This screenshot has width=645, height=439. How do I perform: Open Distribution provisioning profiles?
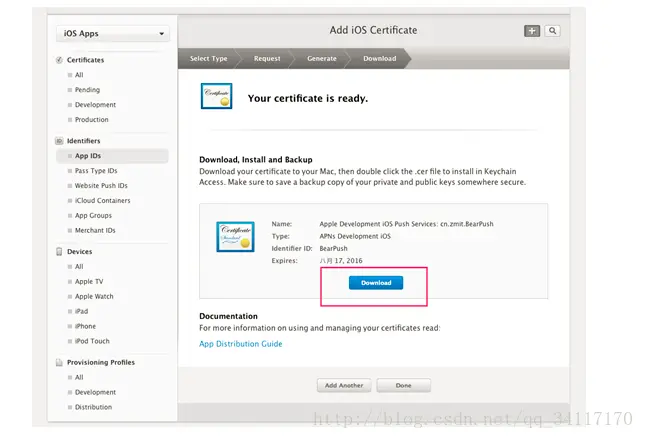click(93, 407)
